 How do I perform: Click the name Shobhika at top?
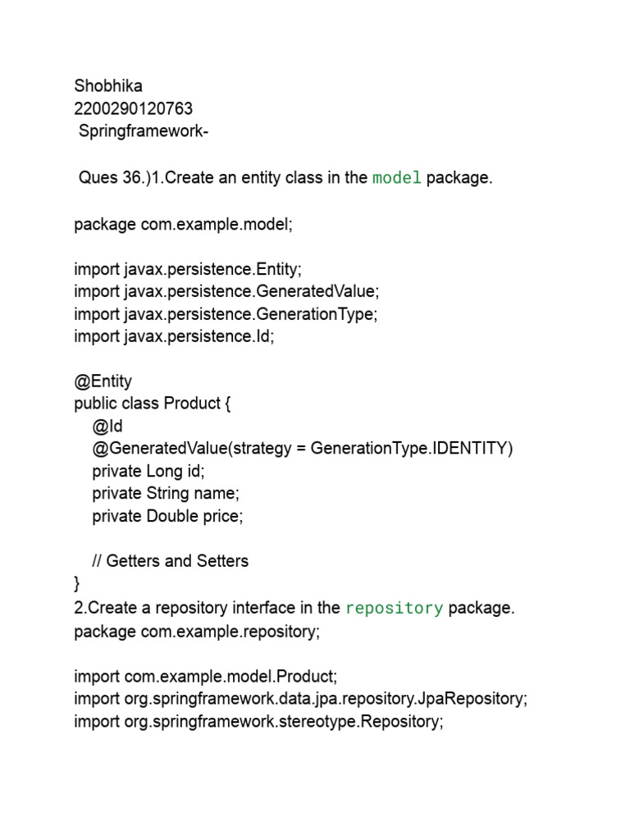point(107,86)
